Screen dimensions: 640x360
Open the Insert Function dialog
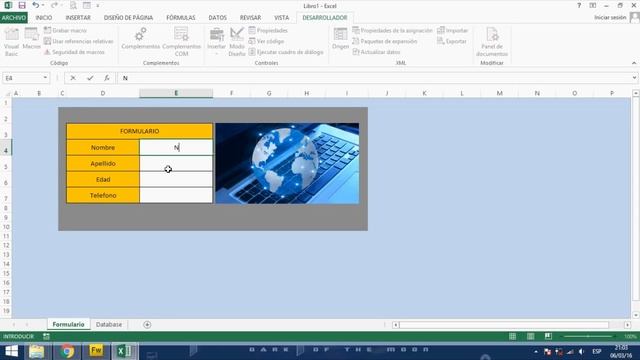[107, 78]
